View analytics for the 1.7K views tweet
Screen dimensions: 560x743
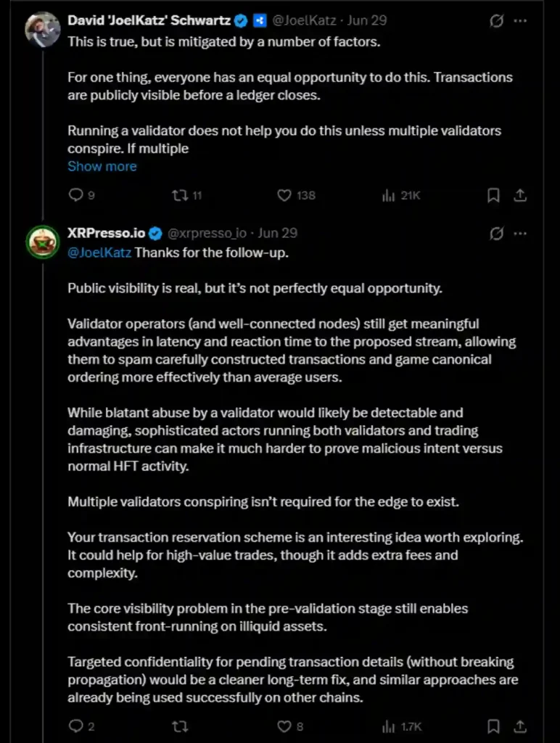(x=401, y=726)
